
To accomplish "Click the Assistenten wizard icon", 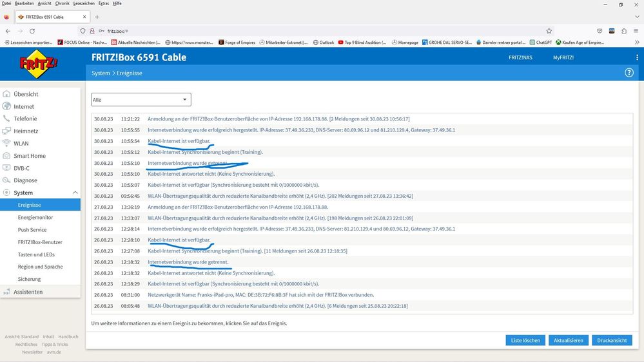I will point(6,292).
